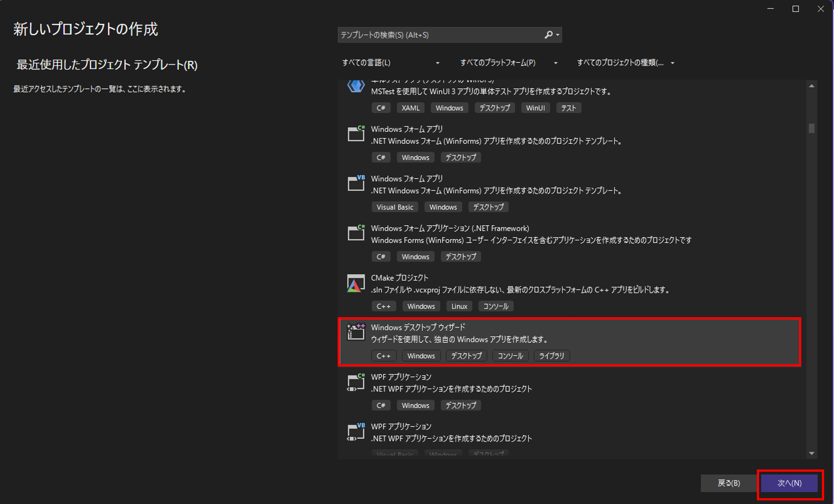Screen dimensions: 834x504
Task: Click the ライブラリ tag in Desktop Wizard template
Action: click(552, 356)
